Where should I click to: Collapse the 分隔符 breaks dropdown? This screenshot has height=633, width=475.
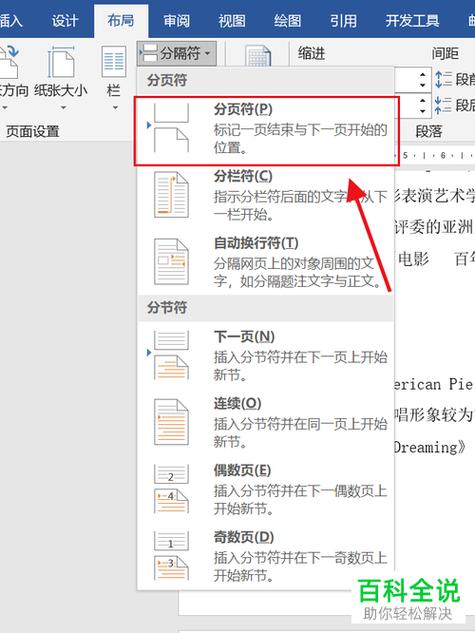[177, 53]
